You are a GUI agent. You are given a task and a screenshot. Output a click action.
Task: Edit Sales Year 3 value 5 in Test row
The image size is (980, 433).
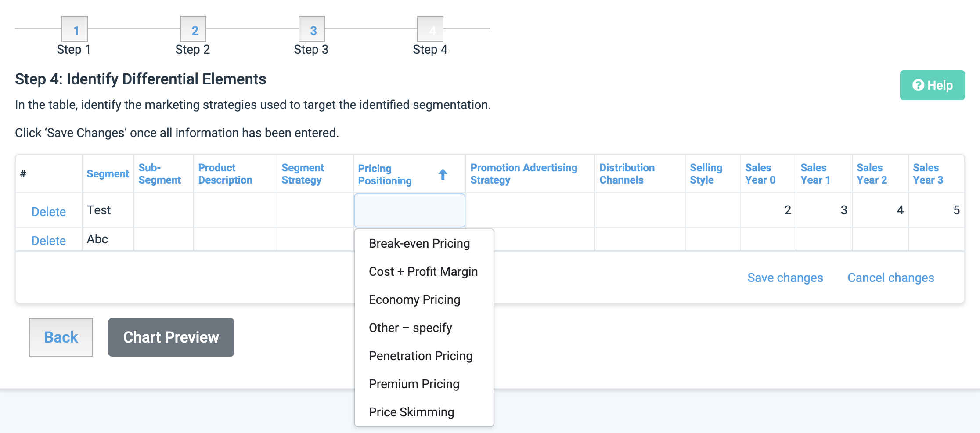(937, 210)
